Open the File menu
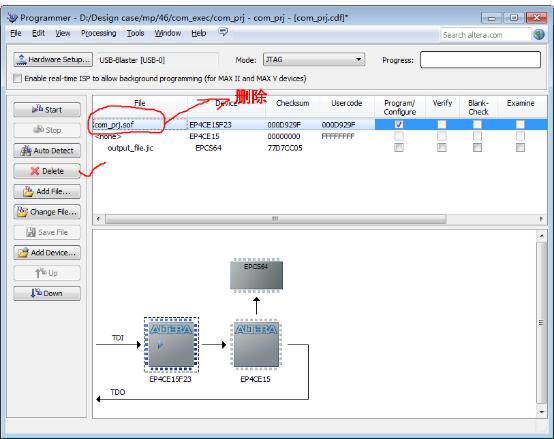This screenshot has width=554, height=439. click(x=16, y=33)
